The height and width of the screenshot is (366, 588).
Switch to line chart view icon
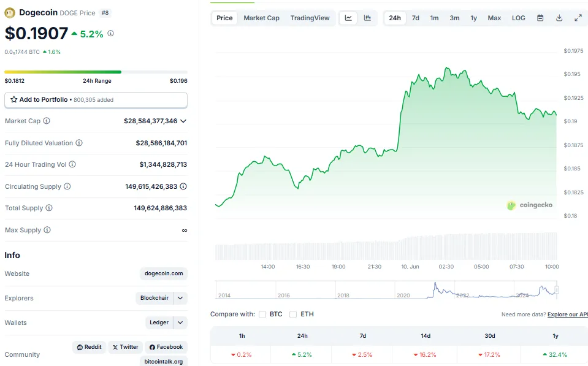(348, 18)
